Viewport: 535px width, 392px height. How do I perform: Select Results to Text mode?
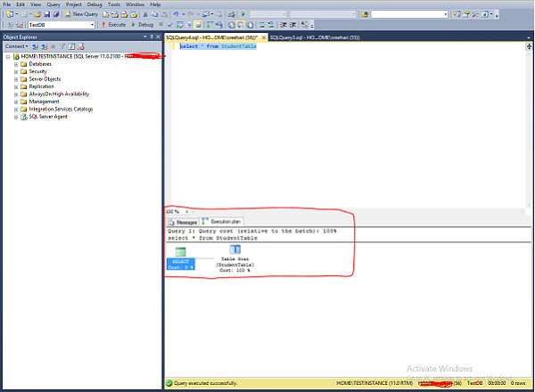coord(231,25)
